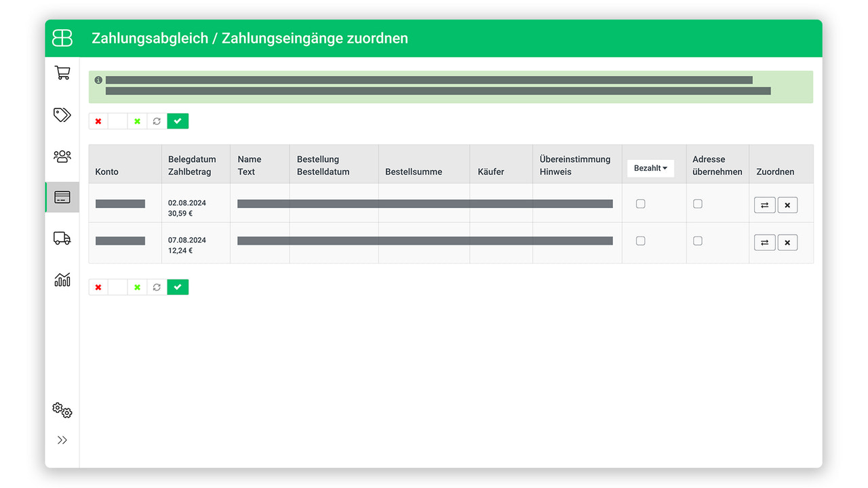
Task: Expand the collapsed sidebar using the chevron arrows
Action: 62,439
